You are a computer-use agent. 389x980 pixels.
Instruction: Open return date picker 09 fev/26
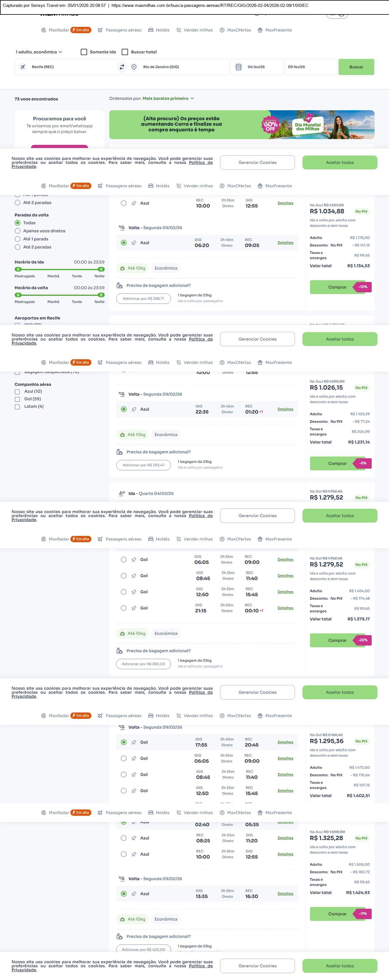click(x=310, y=67)
